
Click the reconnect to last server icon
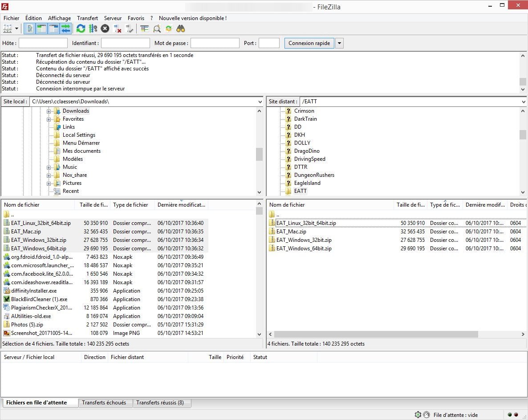(x=130, y=29)
